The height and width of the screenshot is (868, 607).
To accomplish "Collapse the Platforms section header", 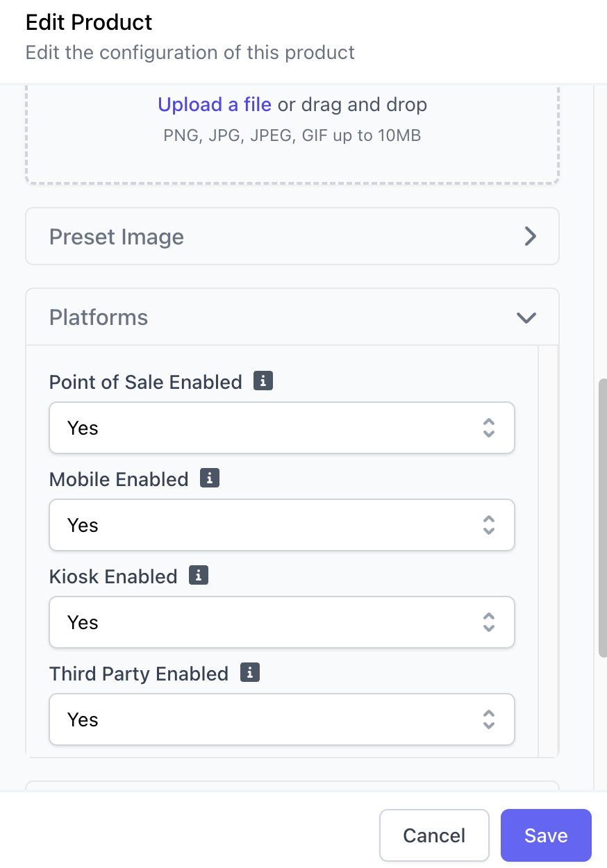I will click(x=292, y=317).
